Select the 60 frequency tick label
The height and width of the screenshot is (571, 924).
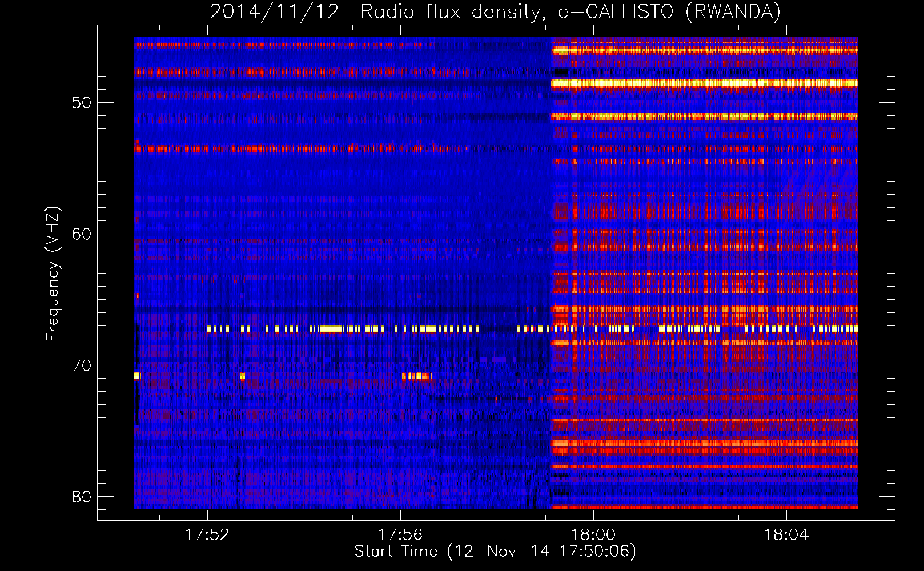[x=82, y=234]
